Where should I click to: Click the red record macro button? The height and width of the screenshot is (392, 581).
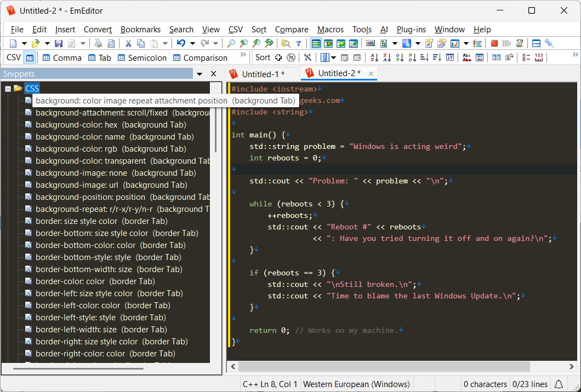tap(494, 43)
